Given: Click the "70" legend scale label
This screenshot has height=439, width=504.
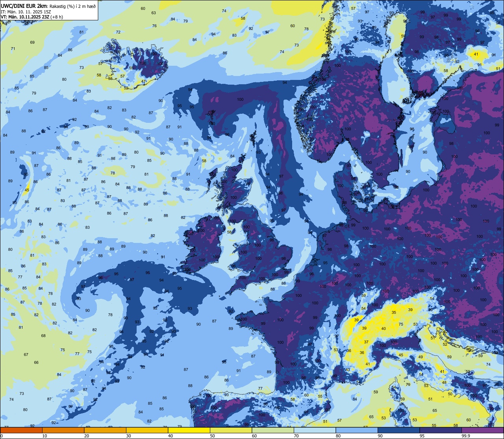Looking at the screenshot, I should pos(296,435).
